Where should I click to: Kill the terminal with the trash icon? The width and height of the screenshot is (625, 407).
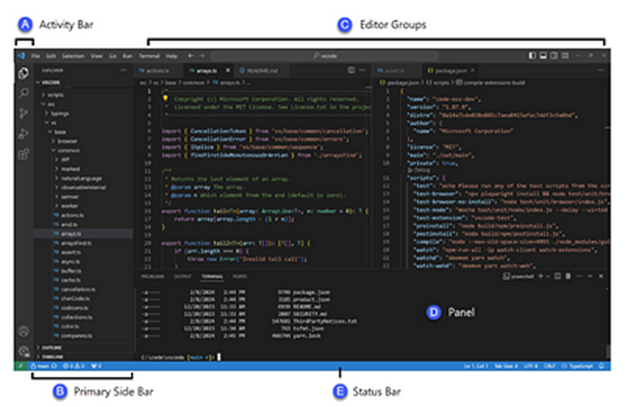tap(568, 276)
